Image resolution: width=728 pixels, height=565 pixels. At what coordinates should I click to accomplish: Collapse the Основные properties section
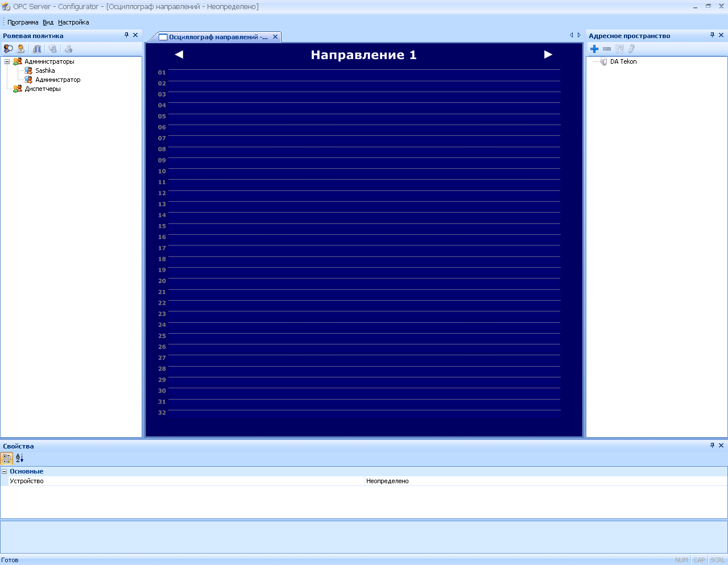click(x=5, y=471)
